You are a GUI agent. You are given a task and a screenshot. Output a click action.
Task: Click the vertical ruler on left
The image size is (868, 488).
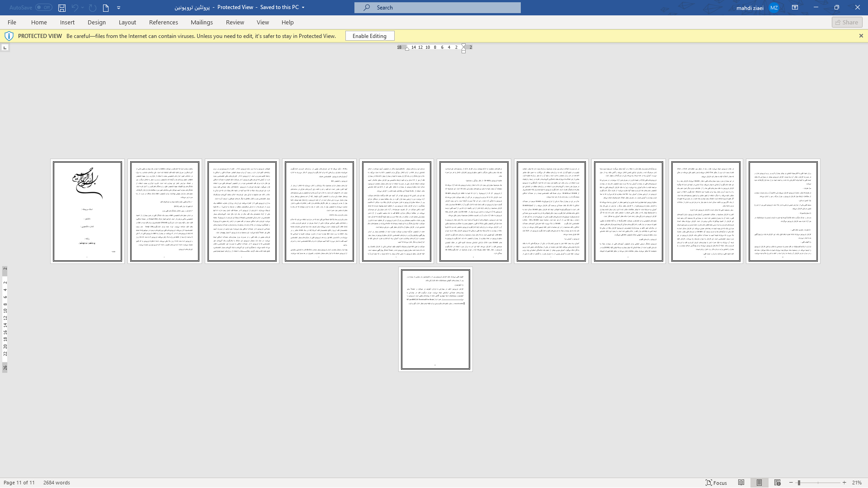pyautogui.click(x=5, y=319)
